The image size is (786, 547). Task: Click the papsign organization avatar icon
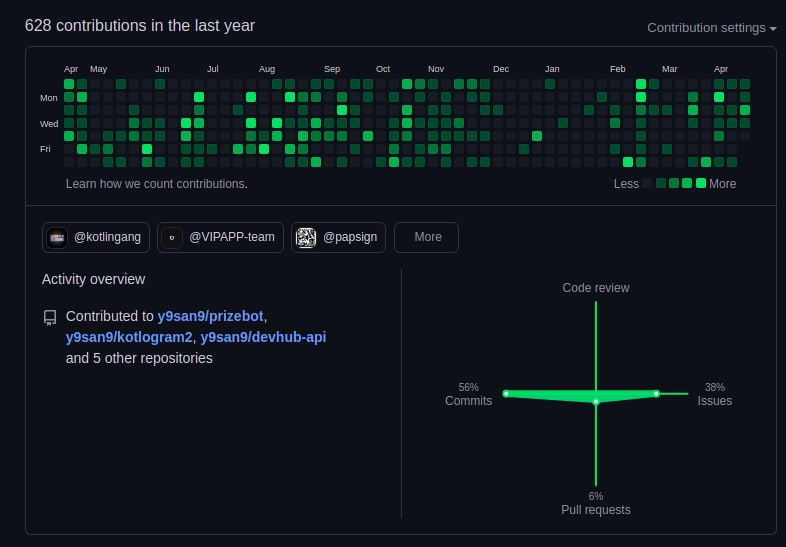click(306, 238)
